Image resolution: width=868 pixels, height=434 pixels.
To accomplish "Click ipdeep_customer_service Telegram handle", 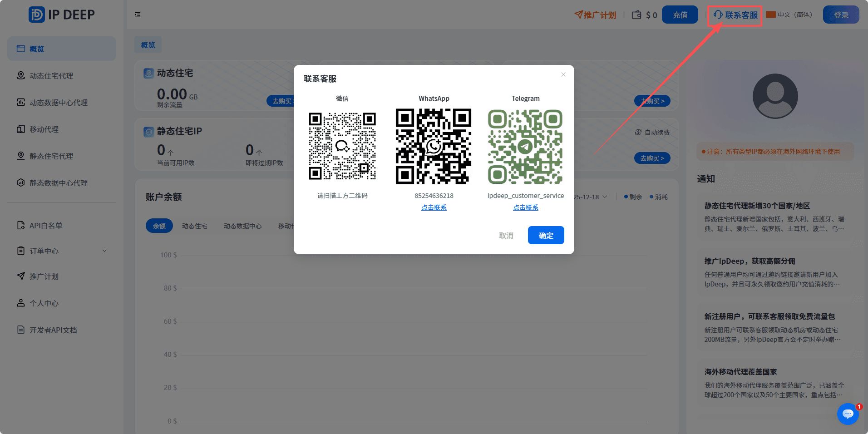I will coord(526,196).
